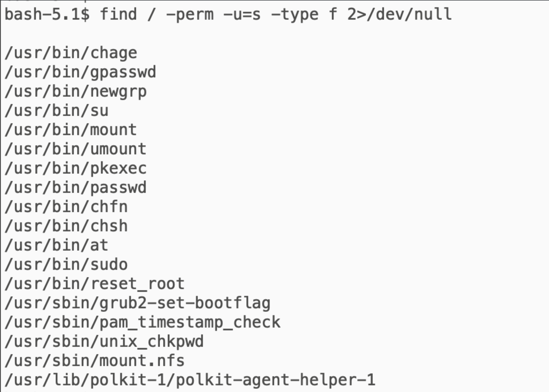Viewport: 549px width, 392px height.
Task: Select the /usr/bin/newgrp entry
Action: pos(76,92)
